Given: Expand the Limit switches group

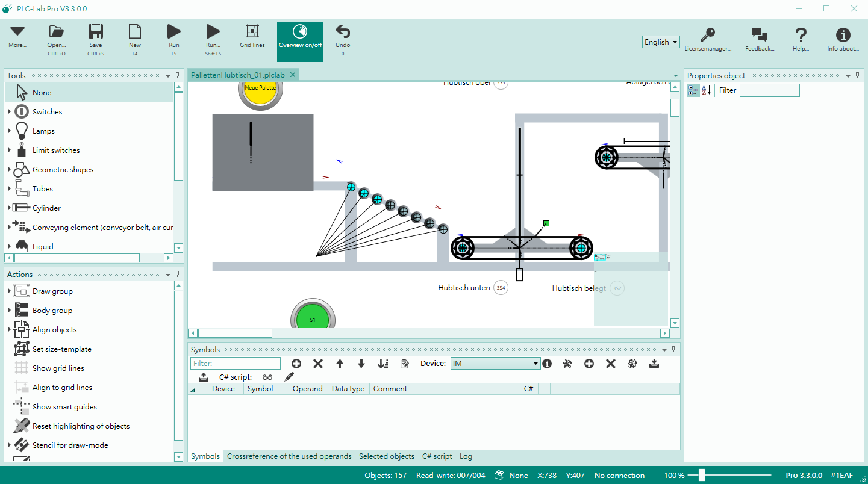Looking at the screenshot, I should (x=10, y=150).
